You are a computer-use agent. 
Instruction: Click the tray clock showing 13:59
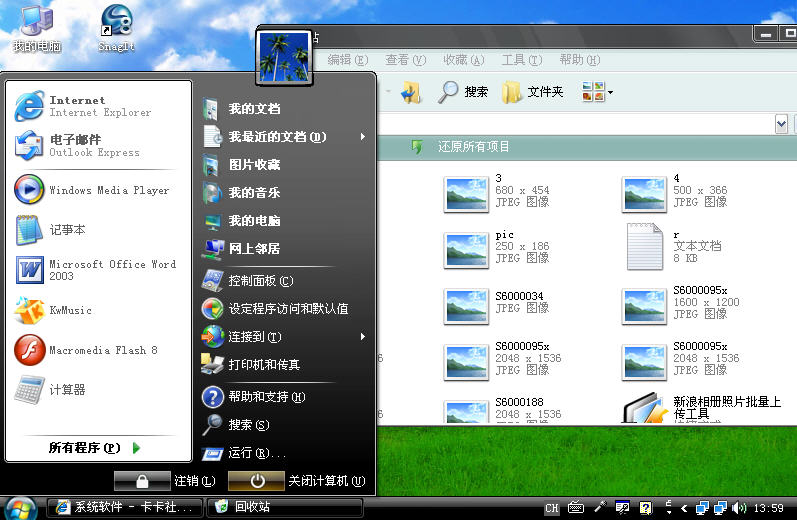[768, 508]
